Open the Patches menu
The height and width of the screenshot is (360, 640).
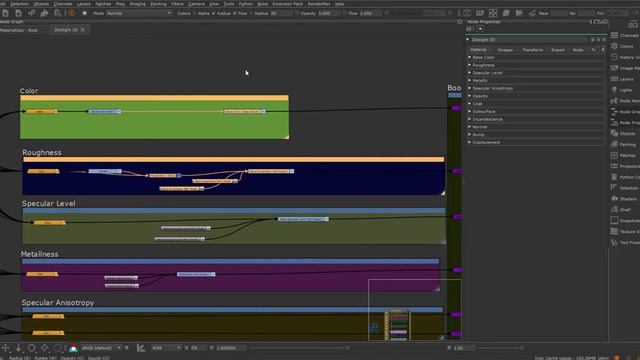[103, 4]
